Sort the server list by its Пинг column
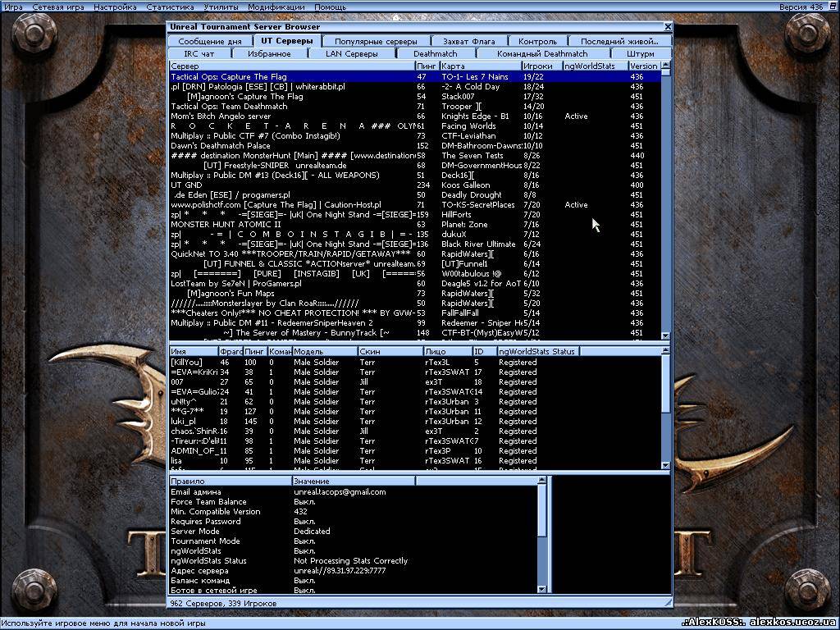The width and height of the screenshot is (840, 630). [x=427, y=66]
